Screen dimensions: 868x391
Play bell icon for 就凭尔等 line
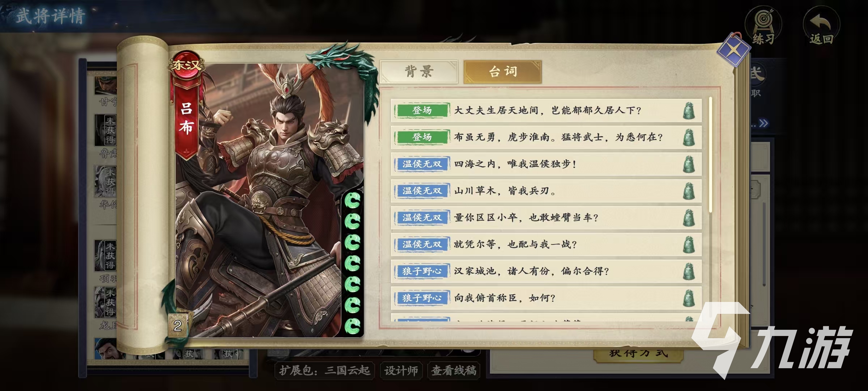click(689, 244)
